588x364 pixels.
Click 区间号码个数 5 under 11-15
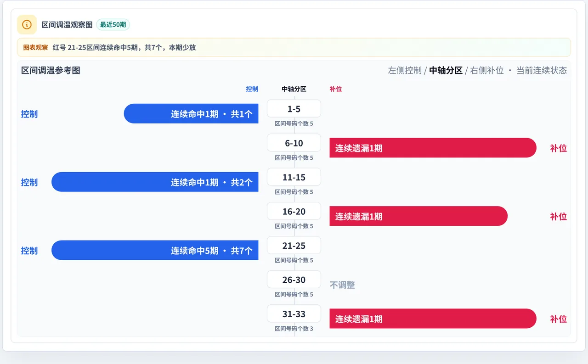294,192
